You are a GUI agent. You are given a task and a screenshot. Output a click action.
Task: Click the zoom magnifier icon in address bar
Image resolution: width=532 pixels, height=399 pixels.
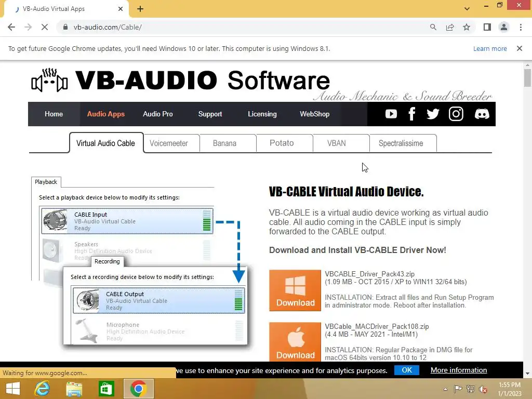[433, 27]
